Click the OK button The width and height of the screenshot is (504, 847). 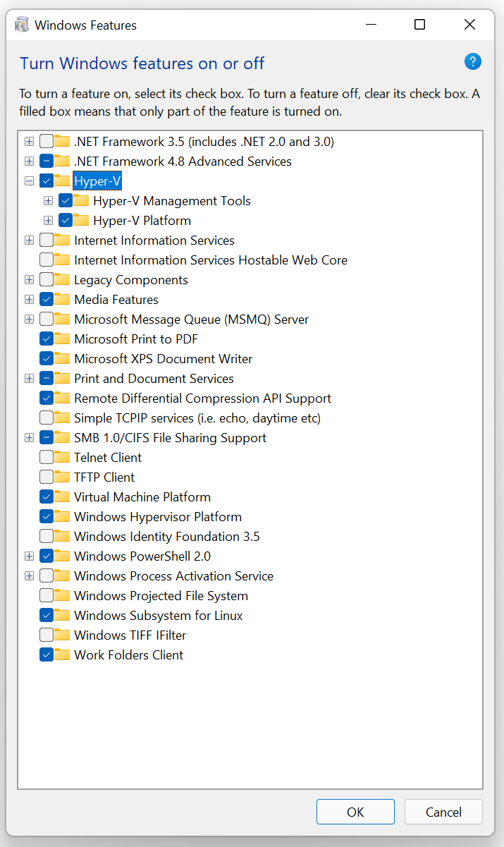pyautogui.click(x=355, y=812)
